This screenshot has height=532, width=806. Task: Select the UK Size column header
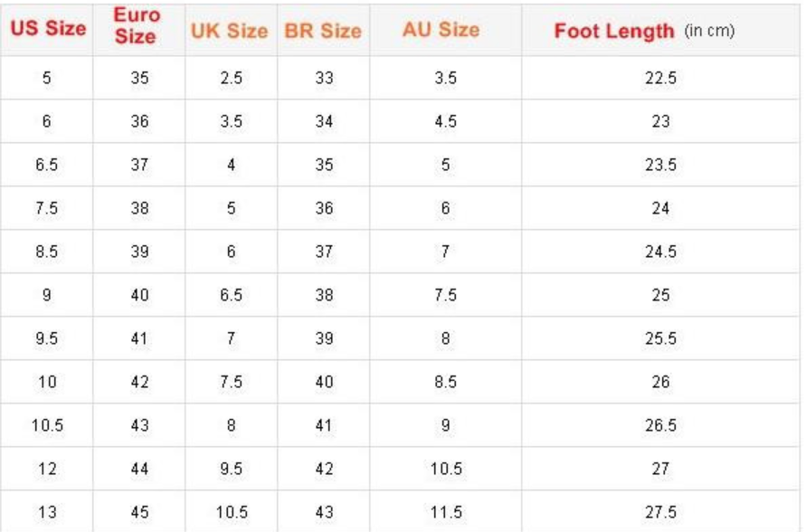tap(229, 31)
